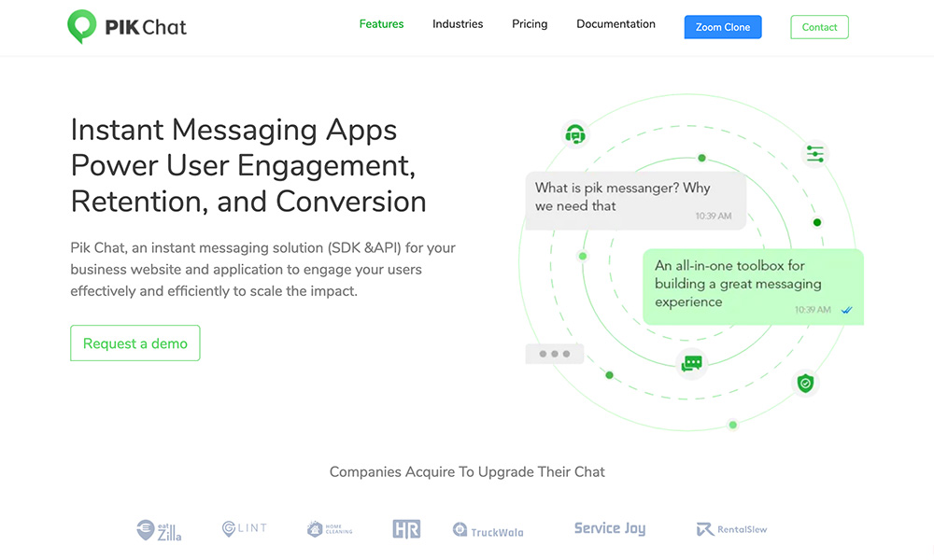Click the Home Cleaning logo

click(x=329, y=529)
